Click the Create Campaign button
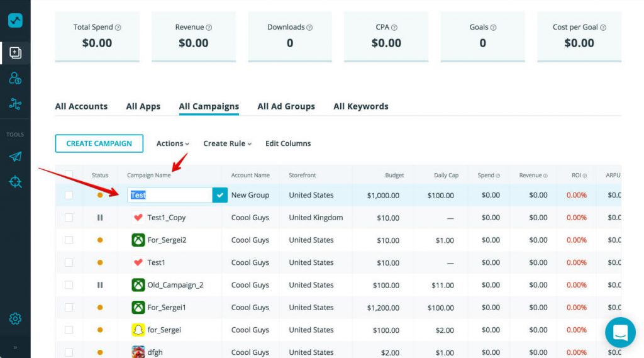The width and height of the screenshot is (644, 358). (x=99, y=143)
